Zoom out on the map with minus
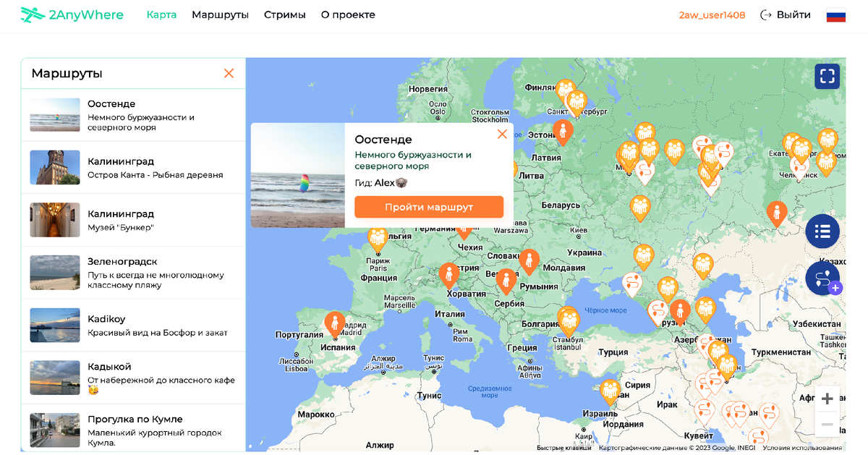The width and height of the screenshot is (868, 455). [x=827, y=424]
